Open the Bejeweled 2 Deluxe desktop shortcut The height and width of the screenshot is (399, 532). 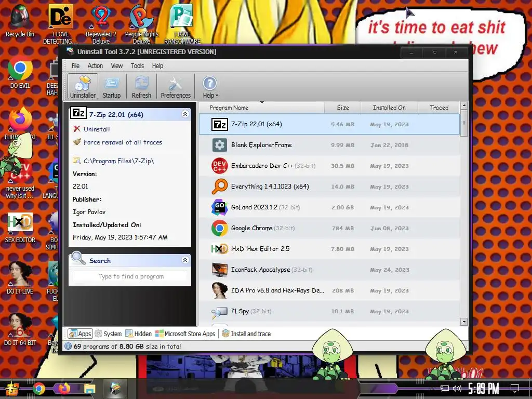[x=101, y=24]
